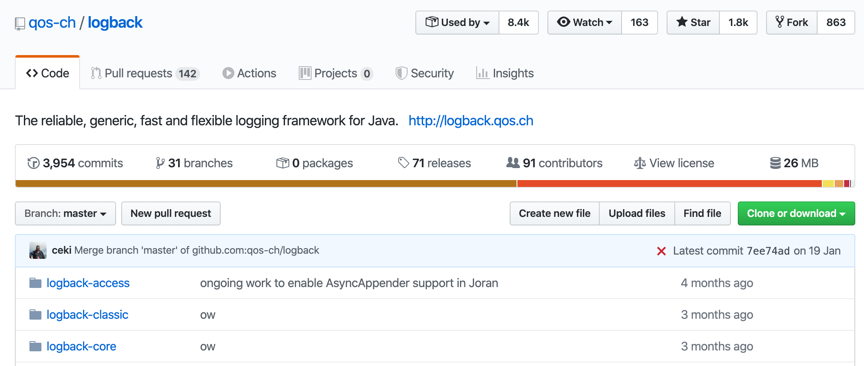Screen dimensions: 864x366
Task: View the 1.8k stargazers count
Action: (738, 23)
